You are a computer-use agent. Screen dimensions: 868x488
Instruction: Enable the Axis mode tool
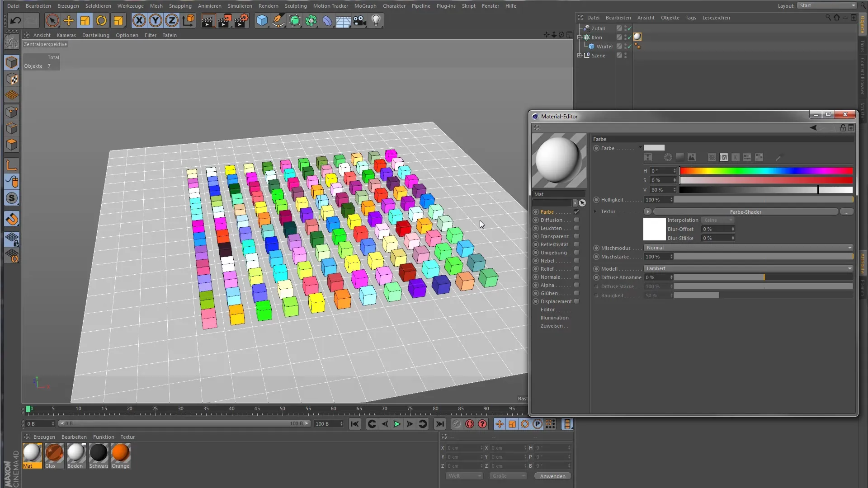[12, 165]
